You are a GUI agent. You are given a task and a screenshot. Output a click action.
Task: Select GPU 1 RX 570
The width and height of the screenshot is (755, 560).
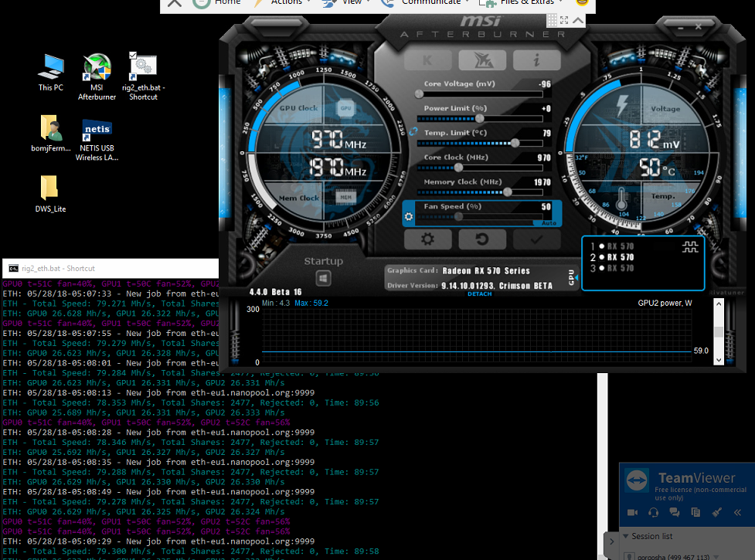point(613,246)
